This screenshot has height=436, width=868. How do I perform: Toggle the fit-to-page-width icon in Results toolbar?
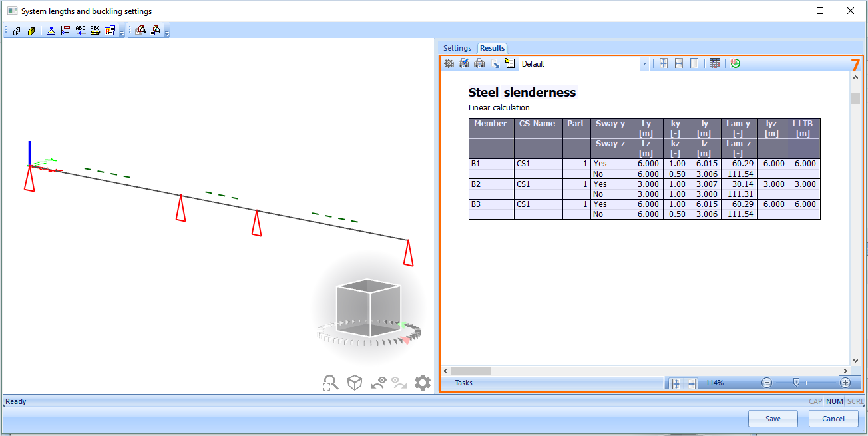click(678, 63)
